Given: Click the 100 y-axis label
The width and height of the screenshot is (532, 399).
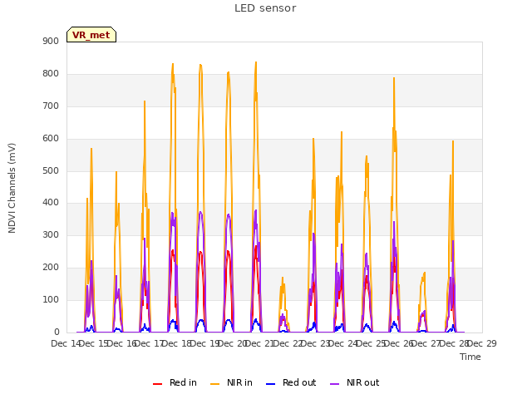Looking at the screenshot, I should (x=51, y=299).
